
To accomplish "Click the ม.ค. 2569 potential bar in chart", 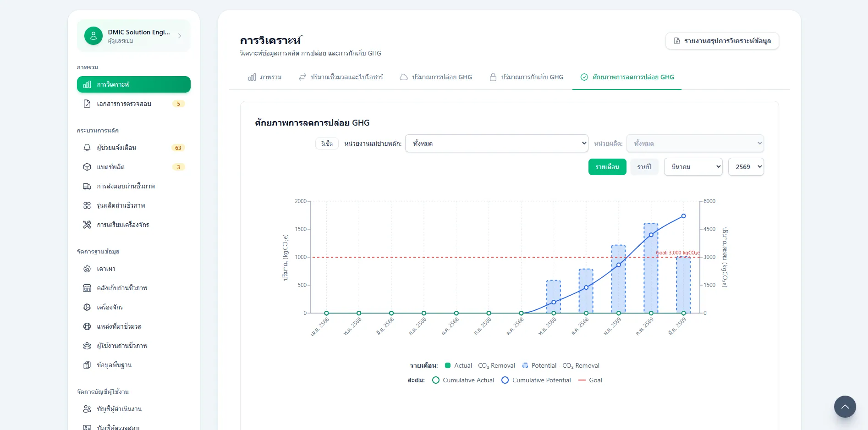I will 618,279.
